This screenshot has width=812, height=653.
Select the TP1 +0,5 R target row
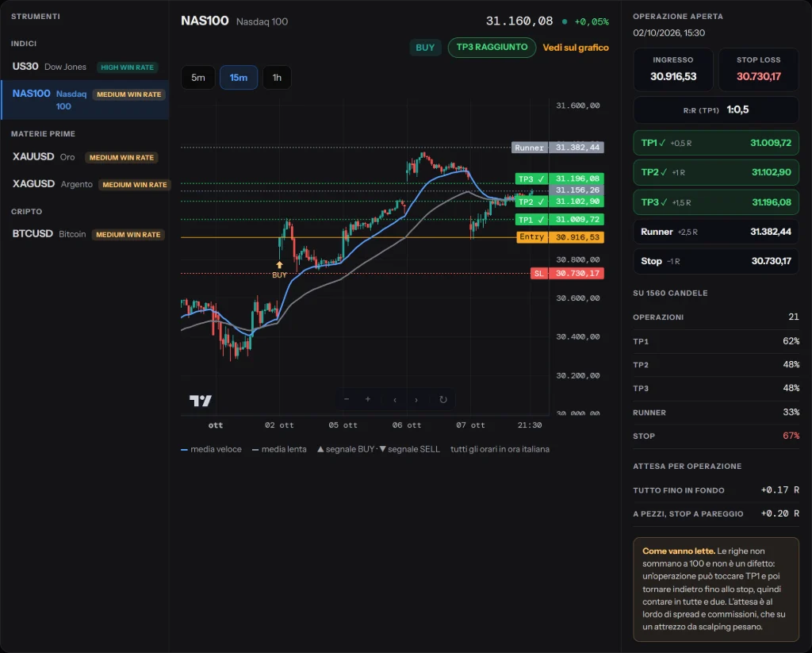pyautogui.click(x=716, y=143)
